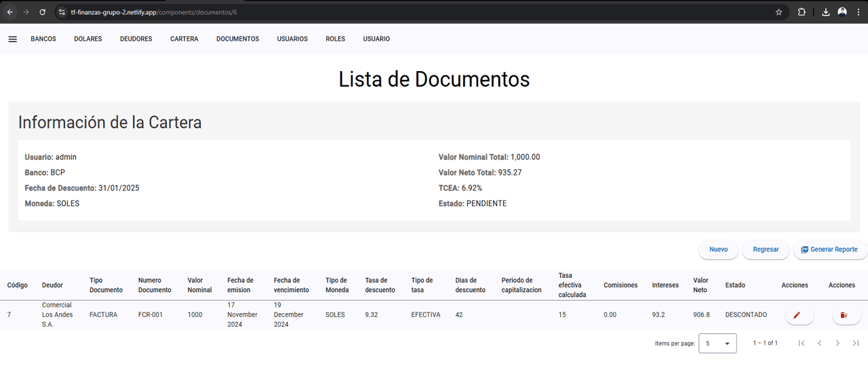
Task: Open browser extensions puzzle icon
Action: coord(802,12)
